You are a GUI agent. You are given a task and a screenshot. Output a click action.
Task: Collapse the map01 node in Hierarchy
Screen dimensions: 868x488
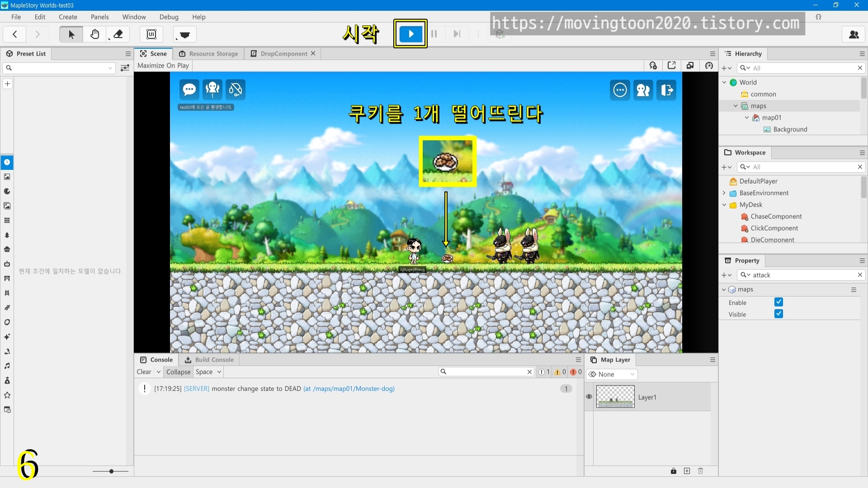747,117
